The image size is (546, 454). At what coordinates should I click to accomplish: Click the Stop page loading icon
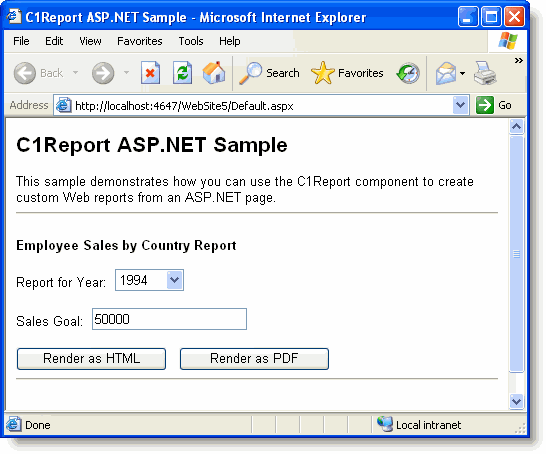tap(150, 73)
